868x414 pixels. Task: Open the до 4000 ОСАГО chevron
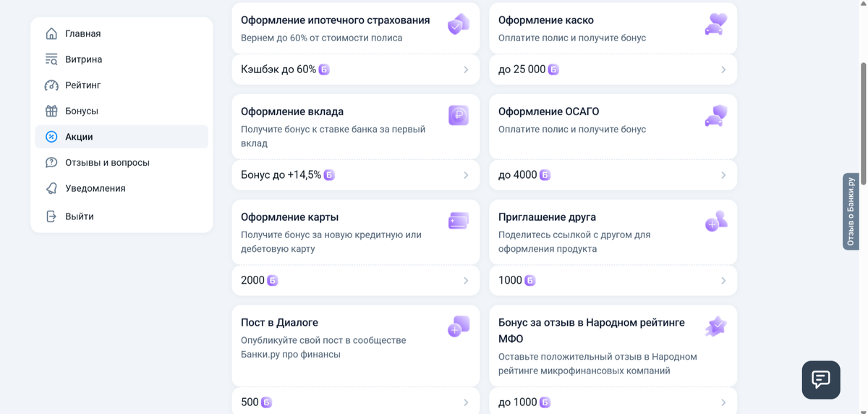723,175
